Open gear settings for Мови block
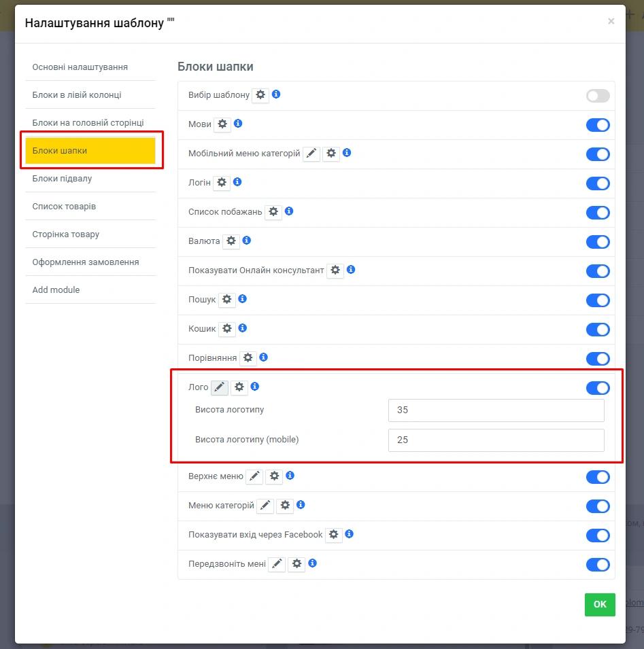This screenshot has width=644, height=649. click(x=222, y=124)
